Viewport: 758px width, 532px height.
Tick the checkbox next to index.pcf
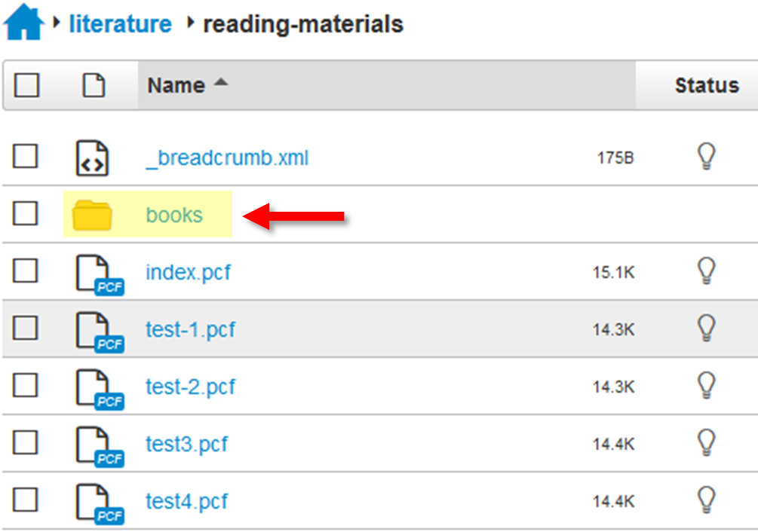26,272
